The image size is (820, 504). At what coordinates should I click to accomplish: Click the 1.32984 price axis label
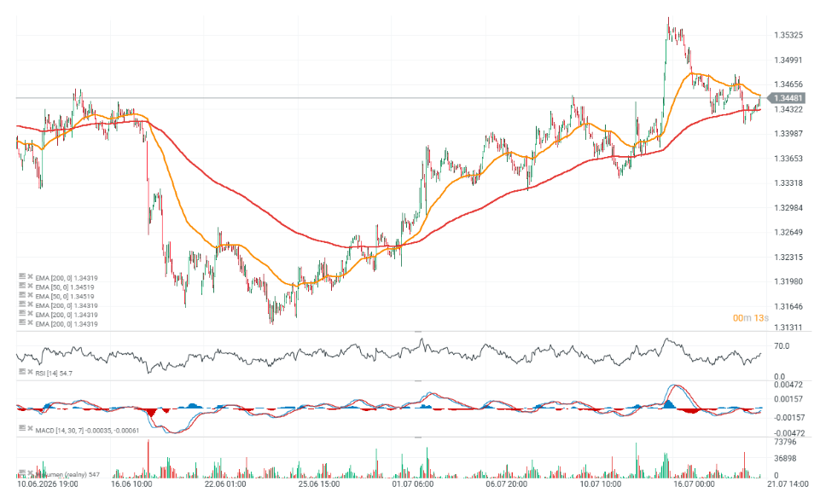(788, 208)
